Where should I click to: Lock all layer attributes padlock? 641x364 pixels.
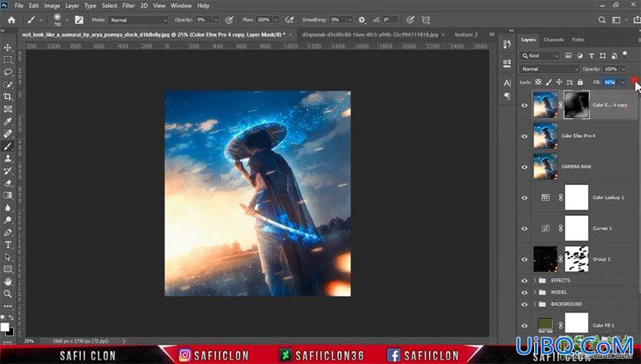(x=580, y=83)
